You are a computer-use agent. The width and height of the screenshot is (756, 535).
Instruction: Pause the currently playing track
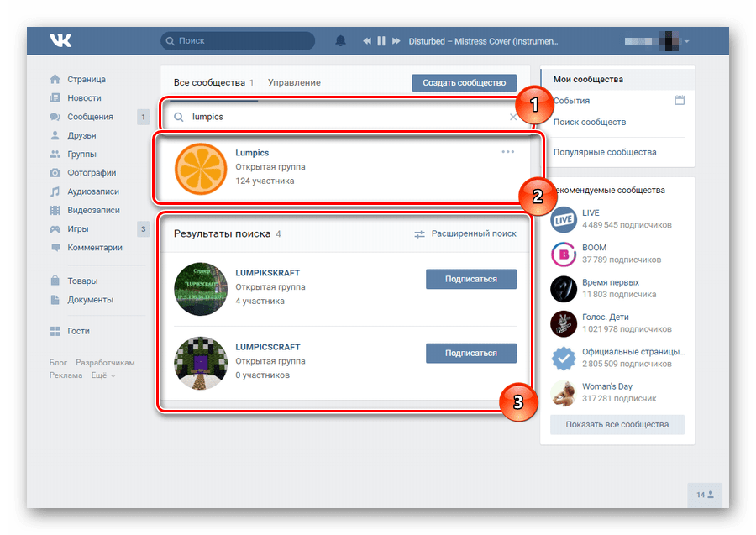[381, 40]
